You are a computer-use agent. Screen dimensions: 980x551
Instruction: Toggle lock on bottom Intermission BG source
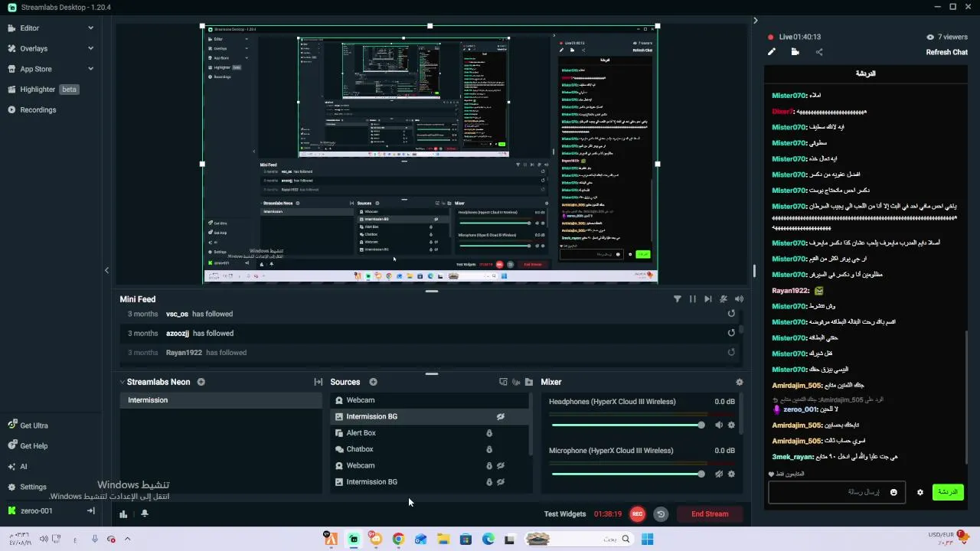[489, 482]
